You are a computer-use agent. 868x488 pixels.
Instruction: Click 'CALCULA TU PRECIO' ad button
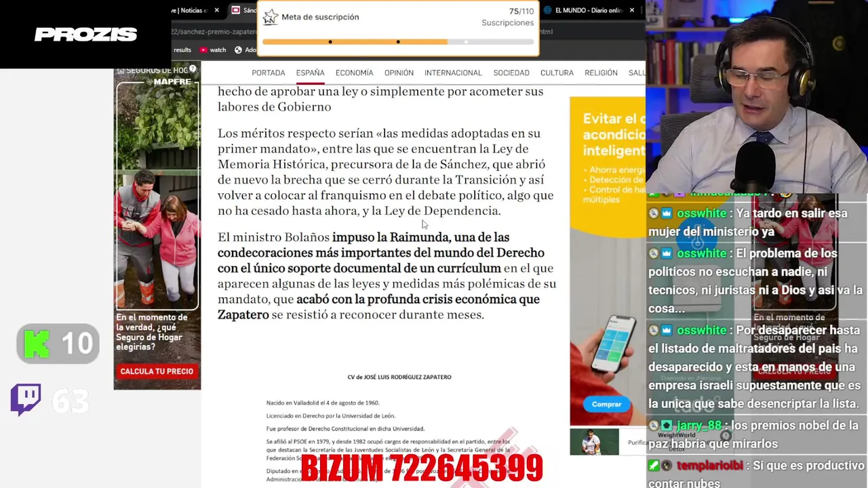[157, 371]
